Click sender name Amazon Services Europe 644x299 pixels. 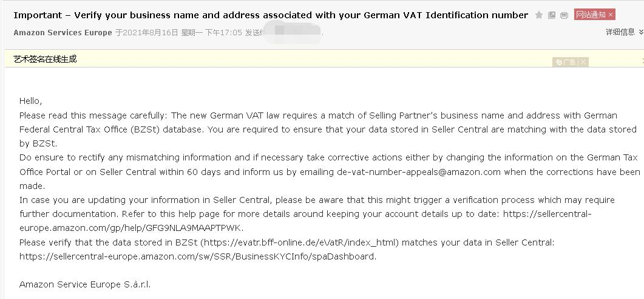tap(63, 32)
